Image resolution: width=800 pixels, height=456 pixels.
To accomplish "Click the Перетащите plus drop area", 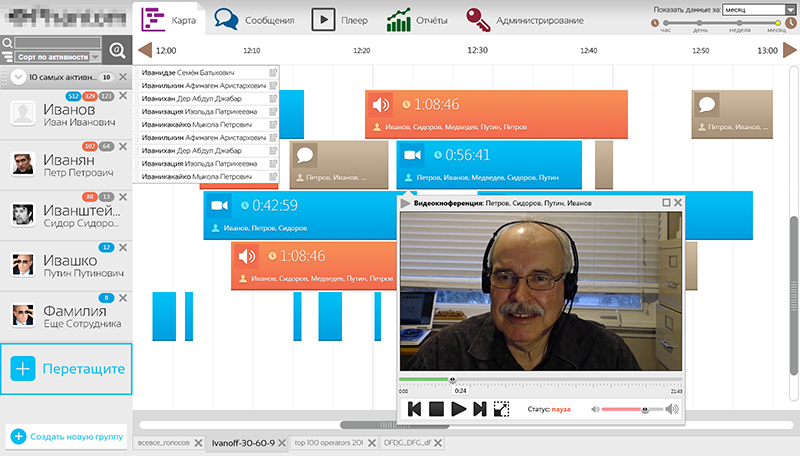I will 66,369.
